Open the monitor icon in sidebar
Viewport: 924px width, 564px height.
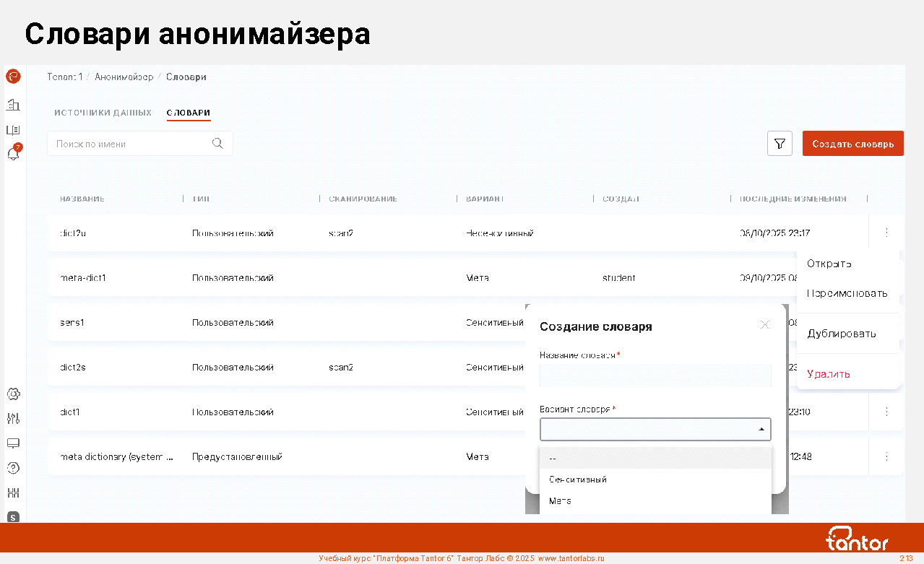[13, 443]
